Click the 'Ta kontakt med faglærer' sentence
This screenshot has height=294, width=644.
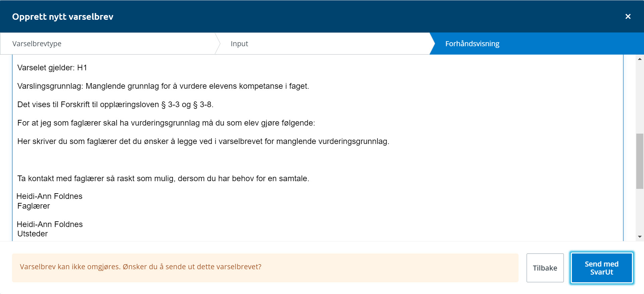(163, 178)
